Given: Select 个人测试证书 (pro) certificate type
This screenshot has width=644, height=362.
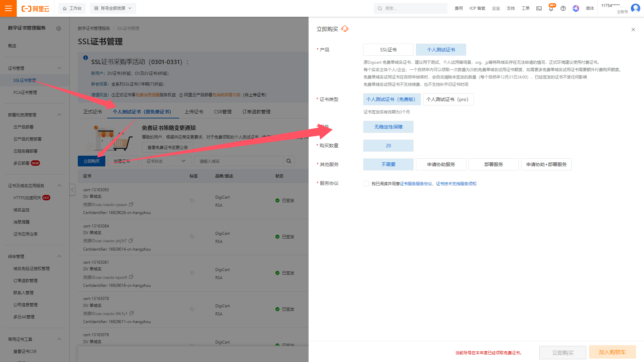Looking at the screenshot, I should pyautogui.click(x=448, y=99).
